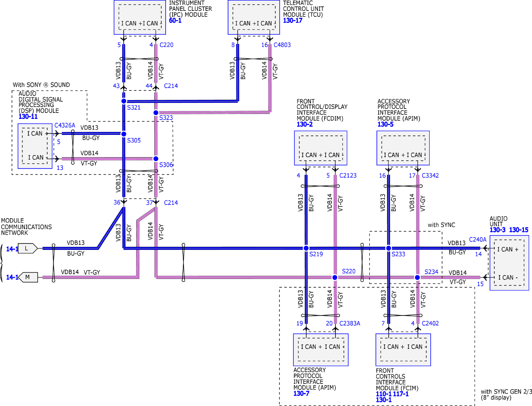Select the S321 splice node

(124, 101)
